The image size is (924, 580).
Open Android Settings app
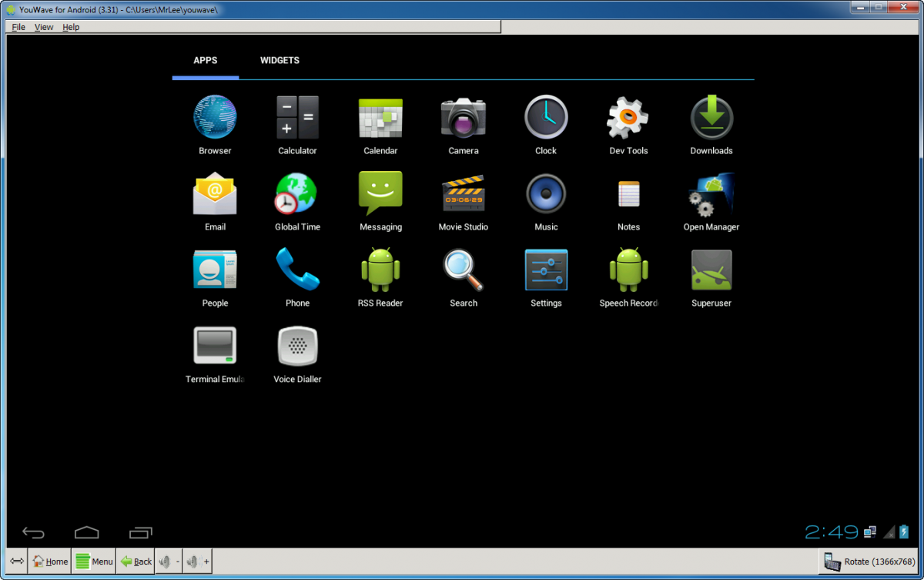pos(546,270)
